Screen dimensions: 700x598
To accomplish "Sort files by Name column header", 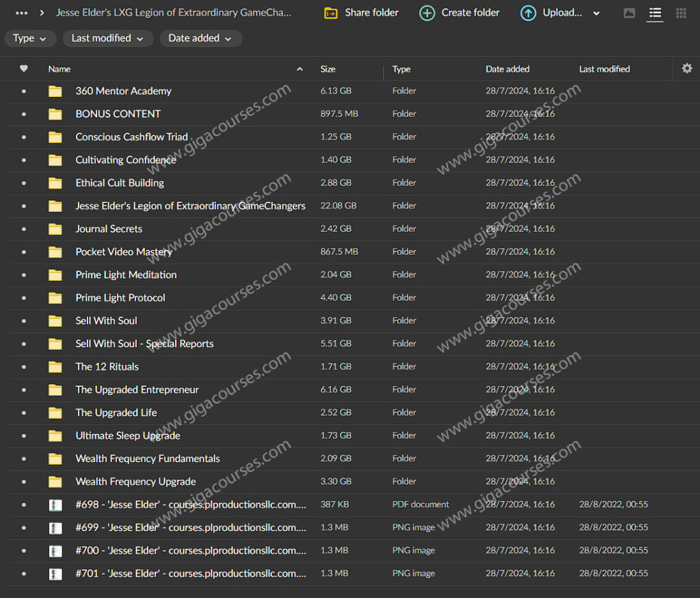I will [59, 69].
